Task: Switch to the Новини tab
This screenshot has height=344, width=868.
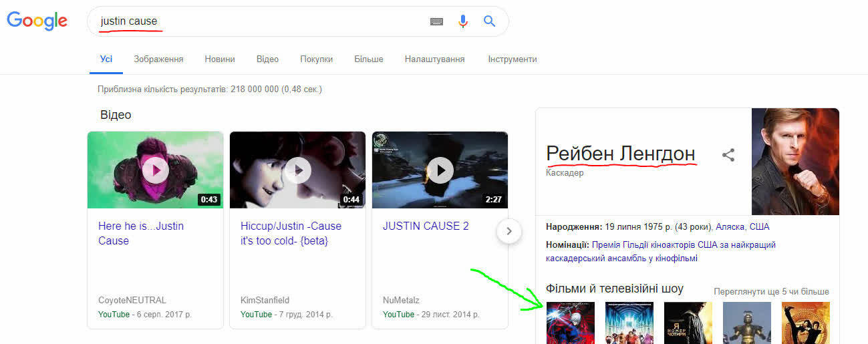Action: point(220,59)
